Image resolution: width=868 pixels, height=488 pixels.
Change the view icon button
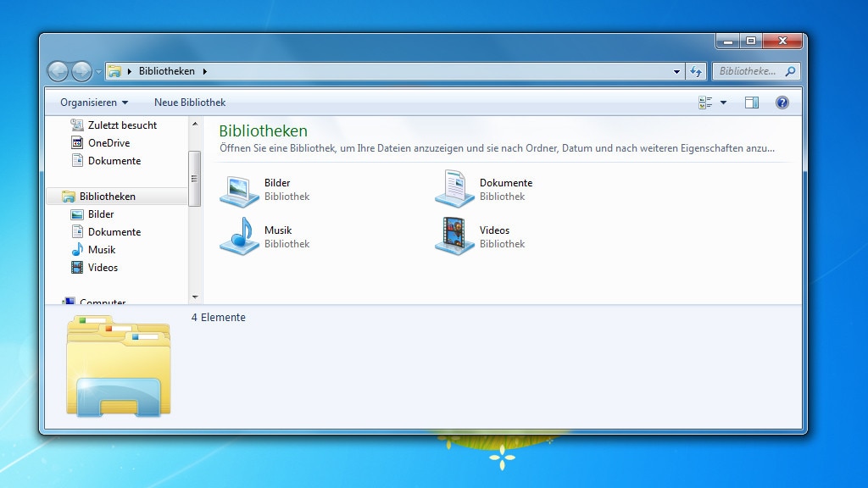[x=705, y=103]
